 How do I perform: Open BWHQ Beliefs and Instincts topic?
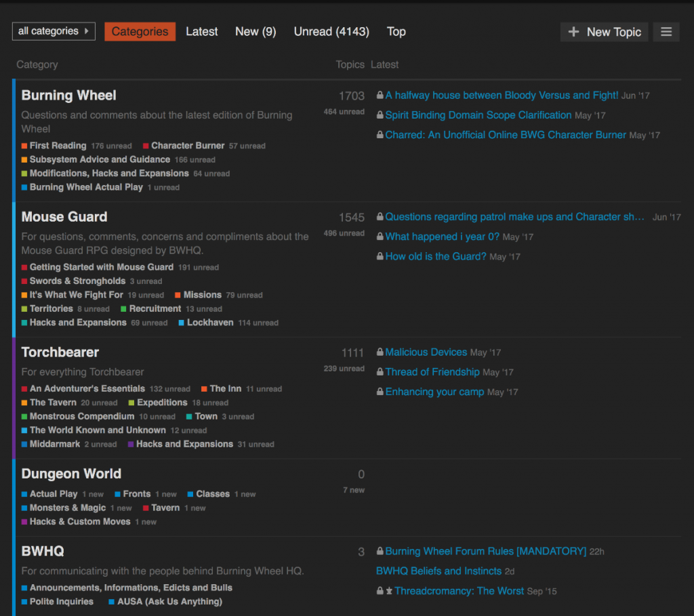(x=438, y=571)
